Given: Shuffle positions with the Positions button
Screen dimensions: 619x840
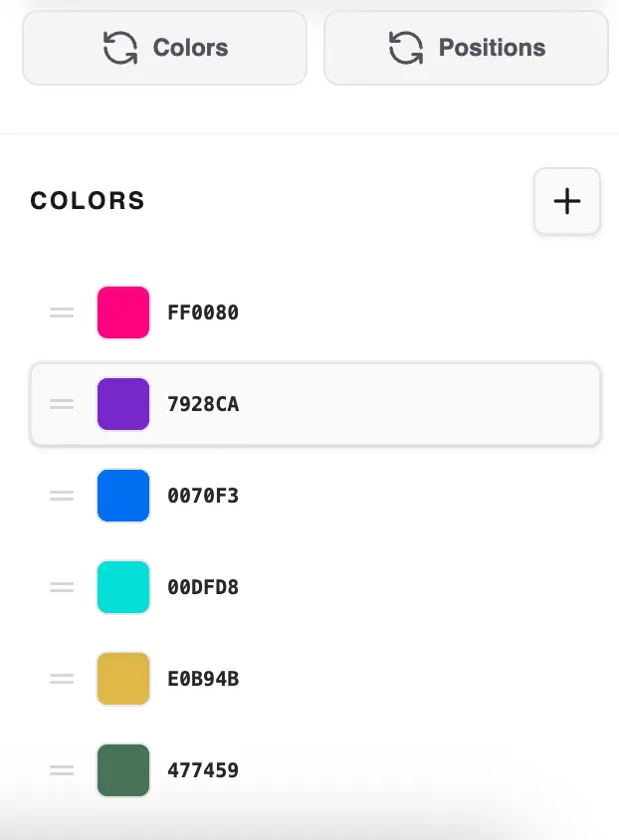Looking at the screenshot, I should click(x=466, y=48).
